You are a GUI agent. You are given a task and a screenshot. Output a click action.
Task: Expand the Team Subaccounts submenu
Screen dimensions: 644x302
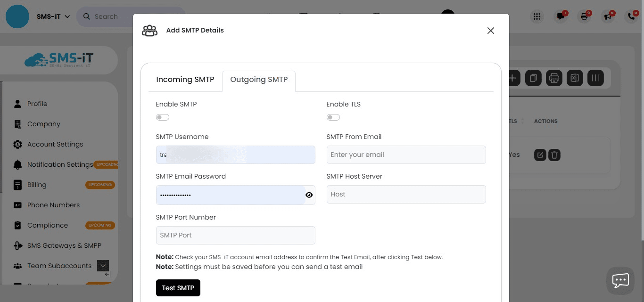point(103,265)
